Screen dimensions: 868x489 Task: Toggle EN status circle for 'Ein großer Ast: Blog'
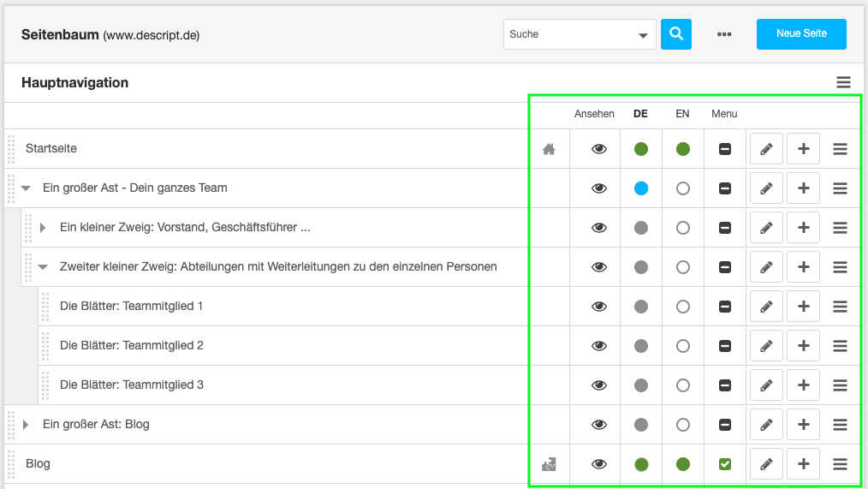[x=682, y=425]
